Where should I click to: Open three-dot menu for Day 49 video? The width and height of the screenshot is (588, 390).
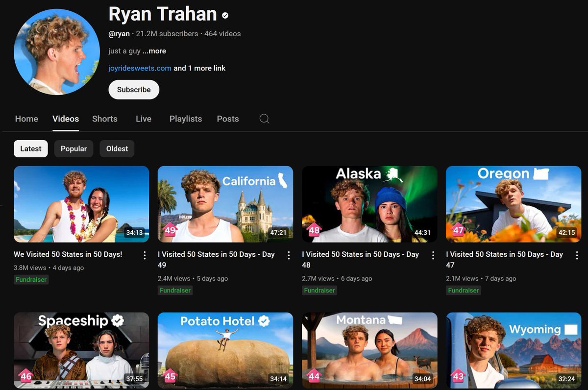point(289,255)
